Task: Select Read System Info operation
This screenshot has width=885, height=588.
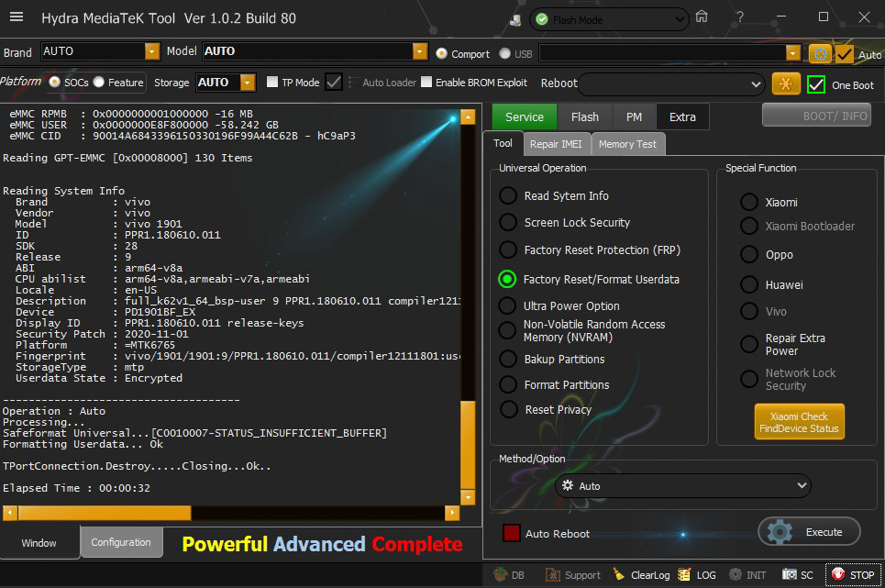Action: pos(508,195)
